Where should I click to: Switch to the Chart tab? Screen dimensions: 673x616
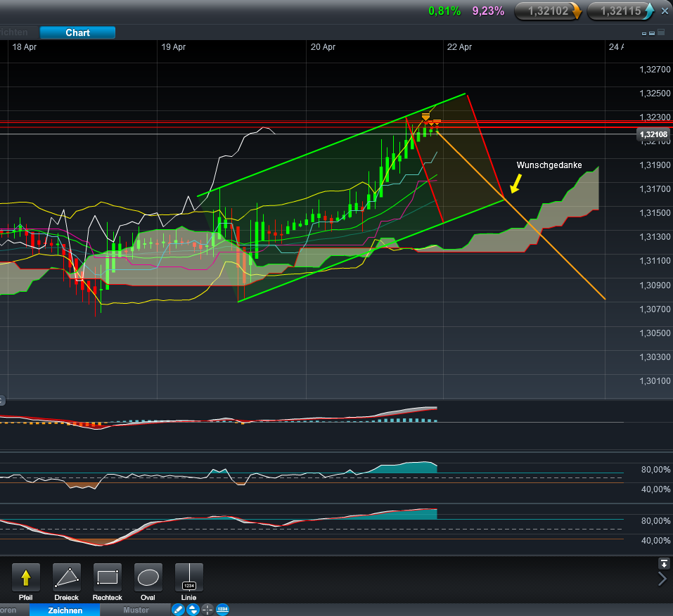pos(77,32)
